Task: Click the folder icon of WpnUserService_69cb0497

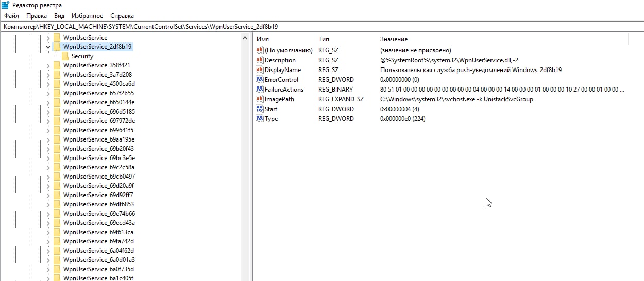Action: [x=57, y=177]
